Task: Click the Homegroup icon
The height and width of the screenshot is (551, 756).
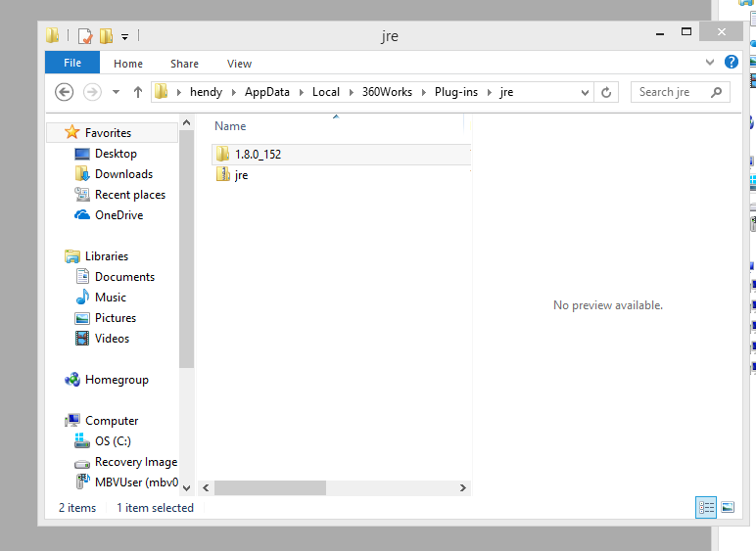Action: coord(72,380)
